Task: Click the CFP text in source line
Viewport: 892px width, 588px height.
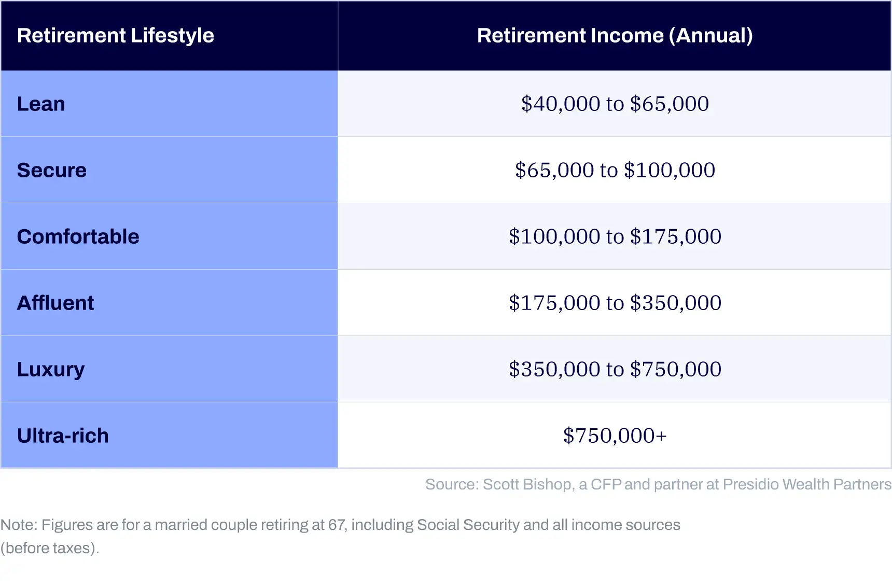Action: 606,484
